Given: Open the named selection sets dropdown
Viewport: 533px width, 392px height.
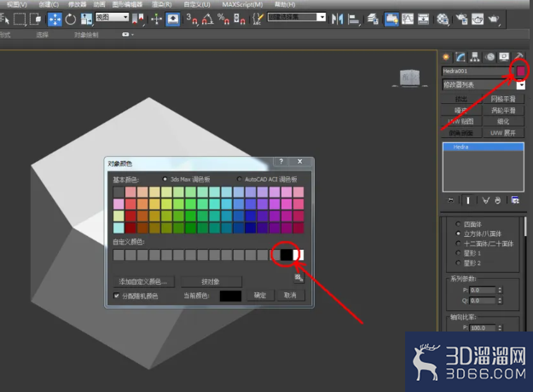Looking at the screenshot, I should coord(297,17).
